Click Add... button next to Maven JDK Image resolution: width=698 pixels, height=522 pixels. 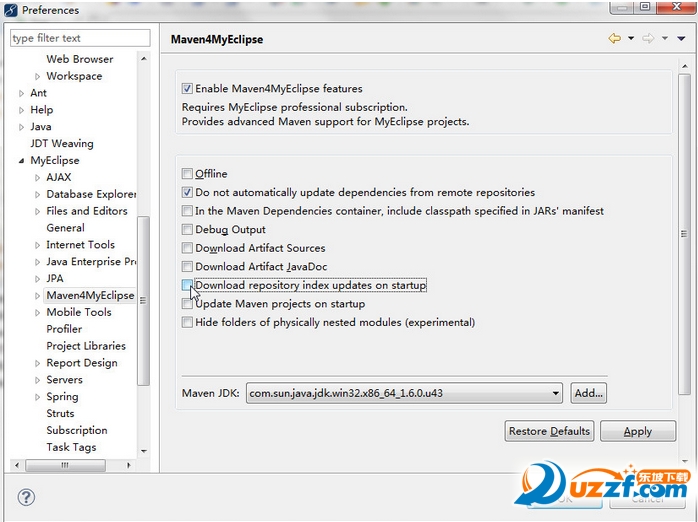[x=589, y=394]
